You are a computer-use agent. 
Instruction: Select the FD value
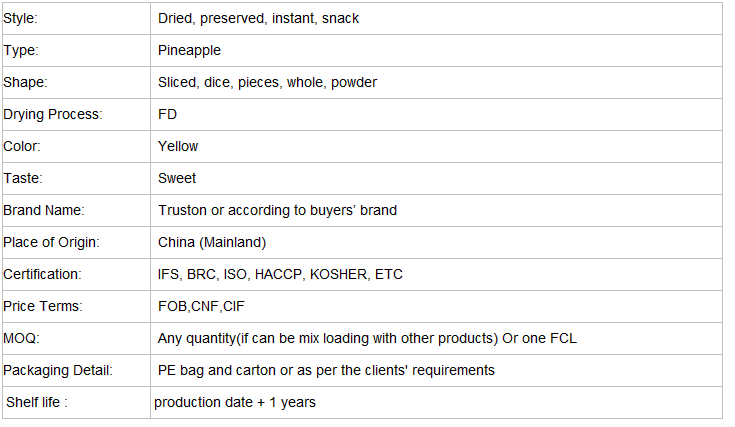tap(167, 114)
